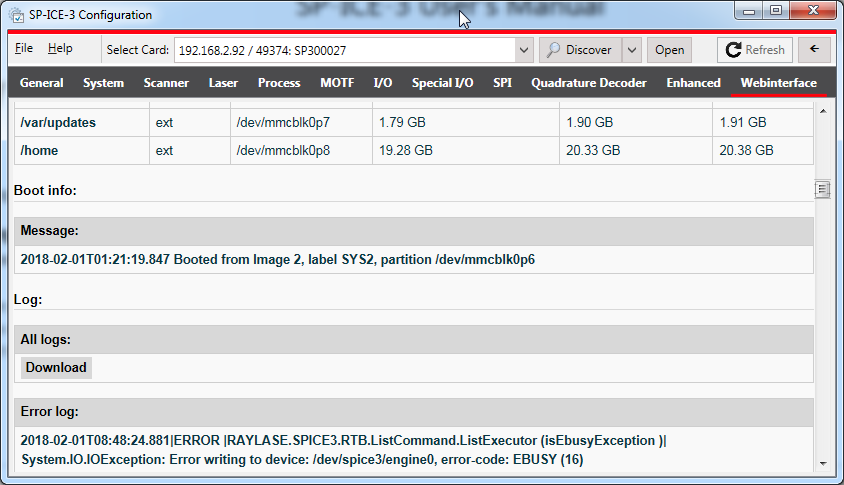Minimize the SP-ICE-3 Configuration window

click(749, 10)
